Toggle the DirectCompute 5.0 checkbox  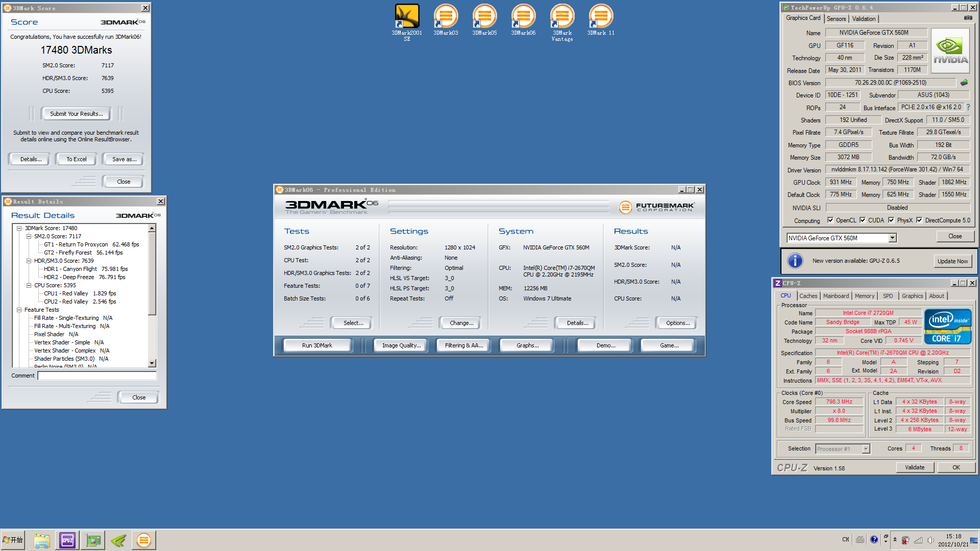click(x=919, y=220)
